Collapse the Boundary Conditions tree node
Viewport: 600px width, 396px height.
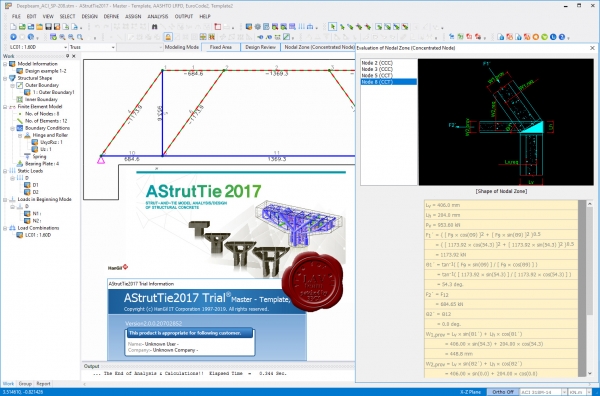tap(13, 128)
